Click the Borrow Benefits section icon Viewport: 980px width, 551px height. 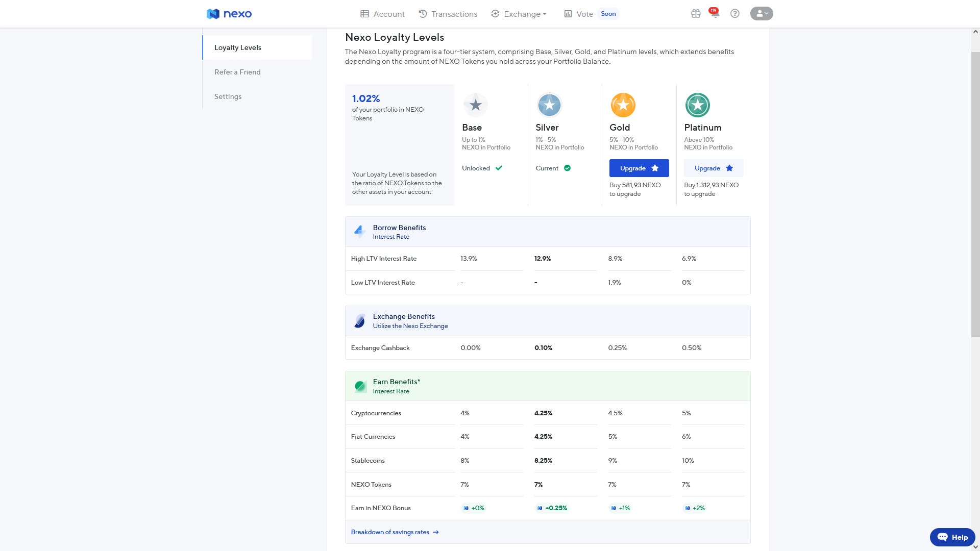[359, 232]
